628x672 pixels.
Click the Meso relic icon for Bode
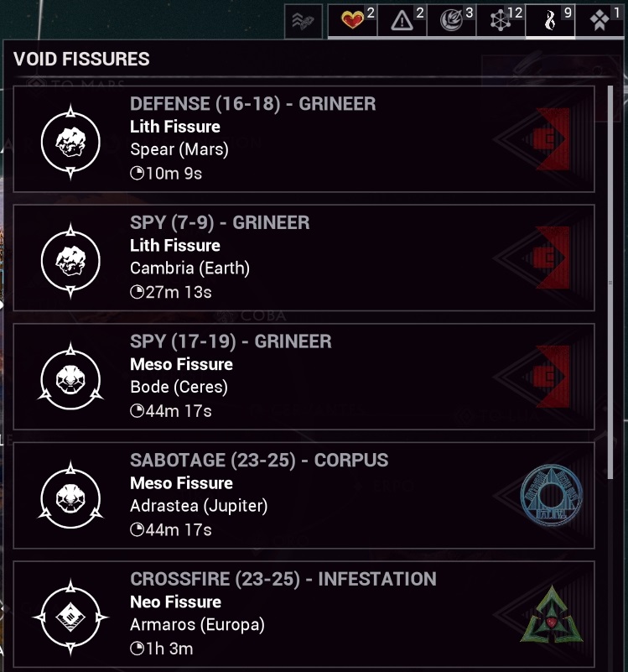[71, 378]
